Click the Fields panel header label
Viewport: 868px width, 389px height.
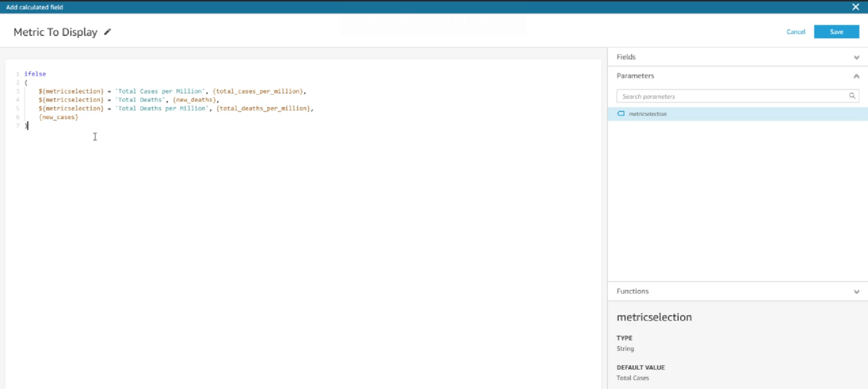626,57
